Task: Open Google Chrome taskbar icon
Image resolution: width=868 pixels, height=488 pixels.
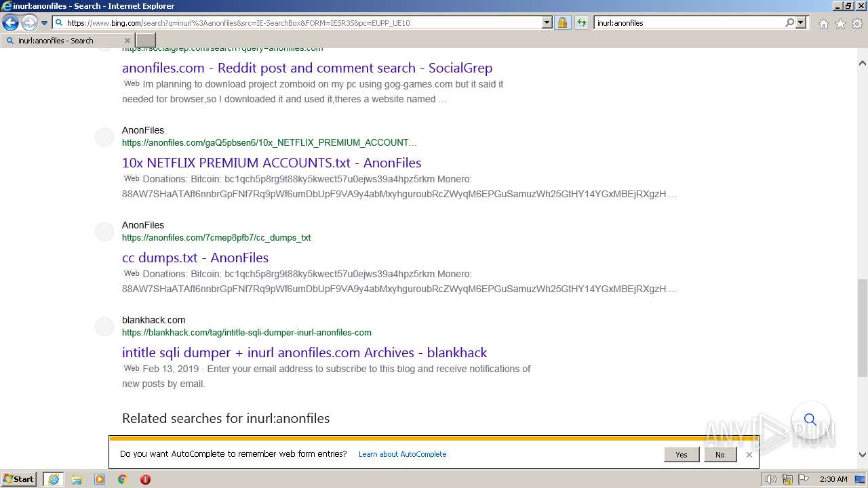Action: tap(123, 479)
